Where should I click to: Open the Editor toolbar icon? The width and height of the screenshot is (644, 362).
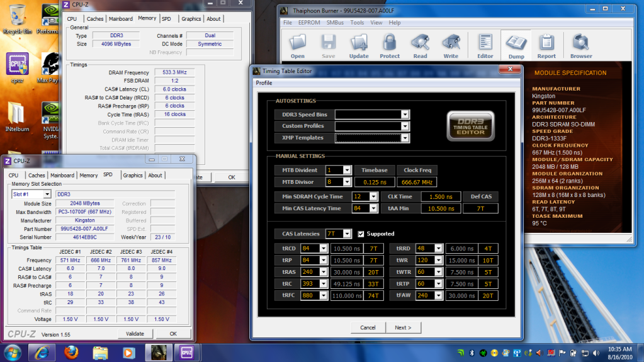point(485,46)
